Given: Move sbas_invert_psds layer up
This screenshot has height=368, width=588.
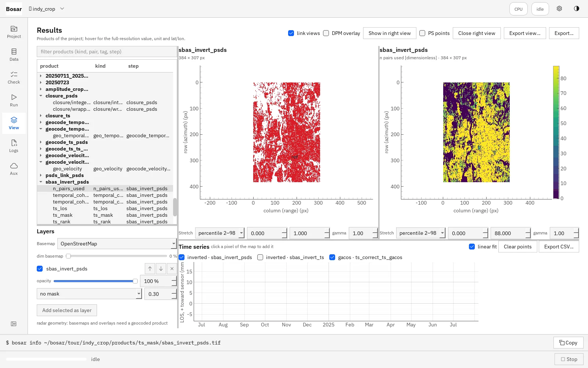Looking at the screenshot, I should click(150, 269).
